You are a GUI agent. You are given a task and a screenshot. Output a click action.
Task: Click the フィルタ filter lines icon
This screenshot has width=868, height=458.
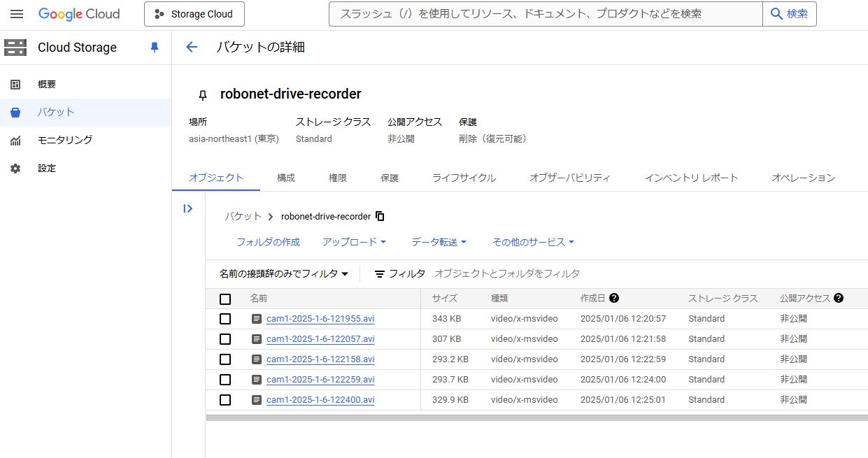380,274
